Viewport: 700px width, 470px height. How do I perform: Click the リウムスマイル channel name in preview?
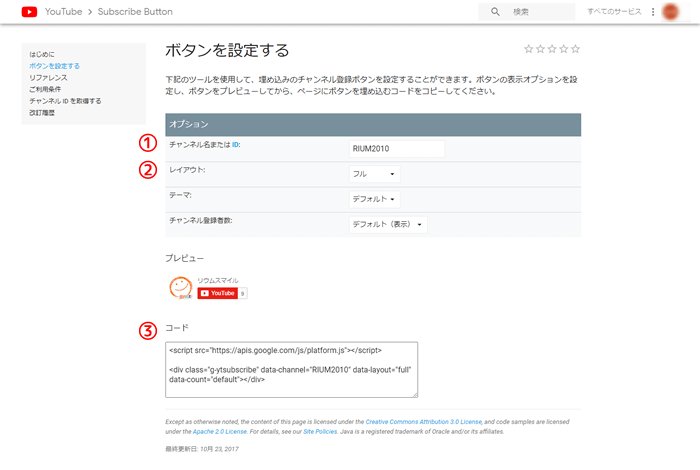(x=218, y=280)
